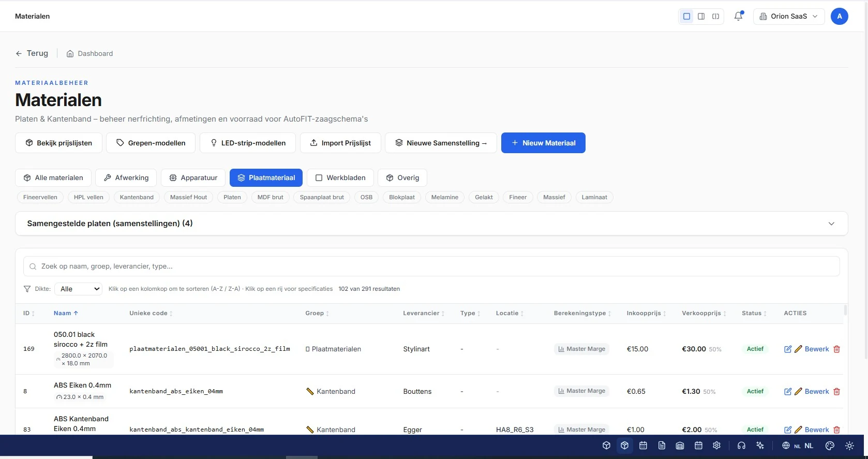Filter by the Melamine chip
The width and height of the screenshot is (868, 459).
click(x=445, y=197)
